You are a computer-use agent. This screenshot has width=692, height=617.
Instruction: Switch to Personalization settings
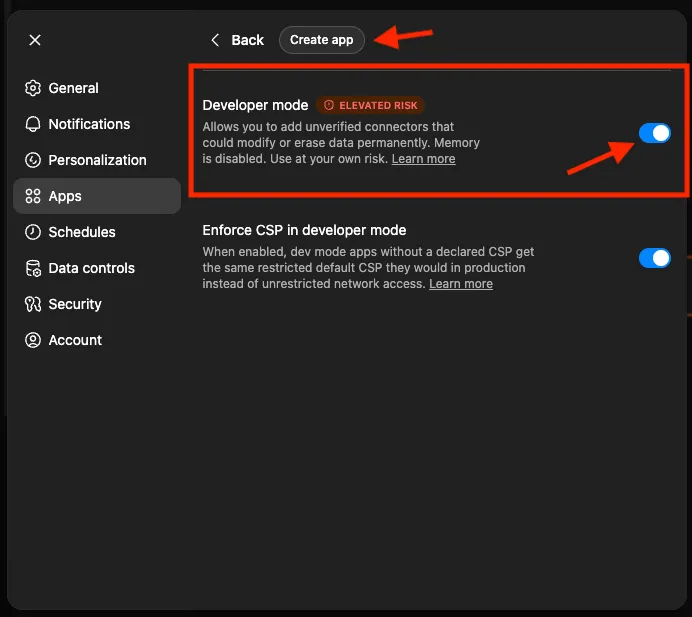(x=97, y=160)
